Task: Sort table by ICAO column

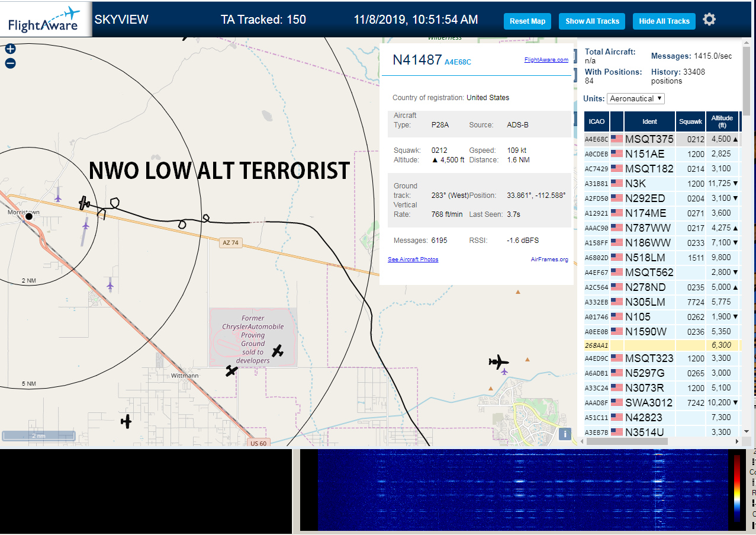Action: tap(597, 121)
